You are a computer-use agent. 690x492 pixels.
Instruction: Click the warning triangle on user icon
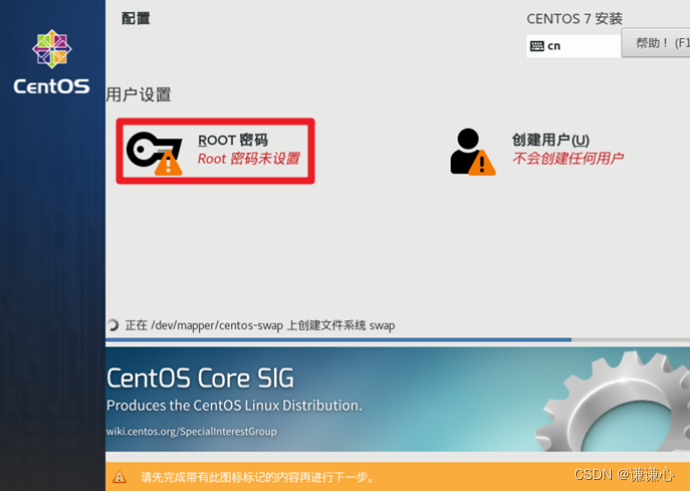click(x=482, y=163)
